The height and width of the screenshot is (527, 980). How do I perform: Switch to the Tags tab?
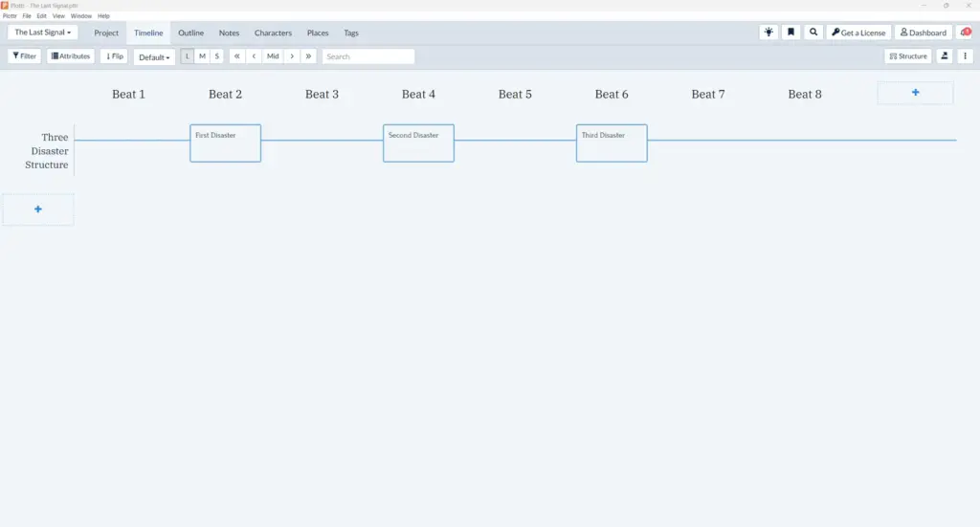click(x=351, y=33)
